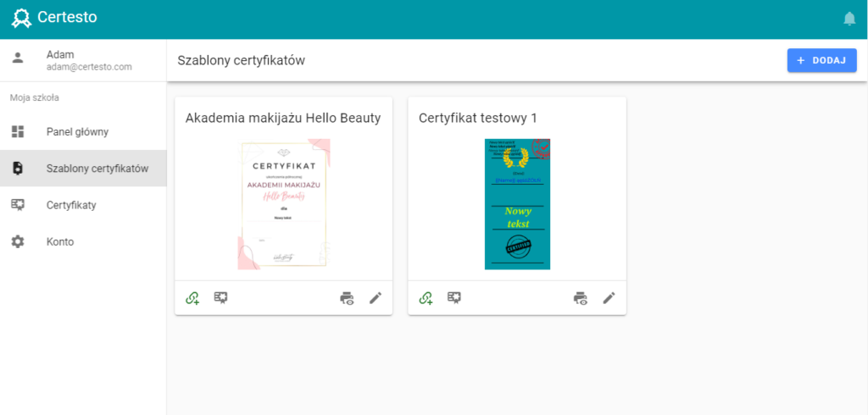Open notifications bell icon
The width and height of the screenshot is (868, 415).
click(849, 19)
